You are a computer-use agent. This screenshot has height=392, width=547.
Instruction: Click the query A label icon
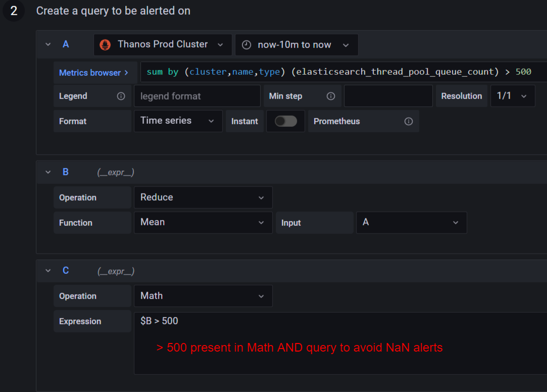tap(66, 44)
